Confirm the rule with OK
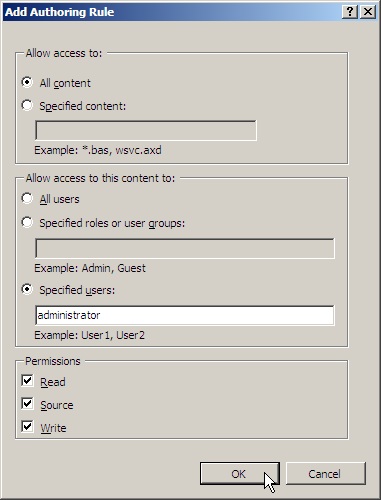This screenshot has width=381, height=500. click(240, 474)
